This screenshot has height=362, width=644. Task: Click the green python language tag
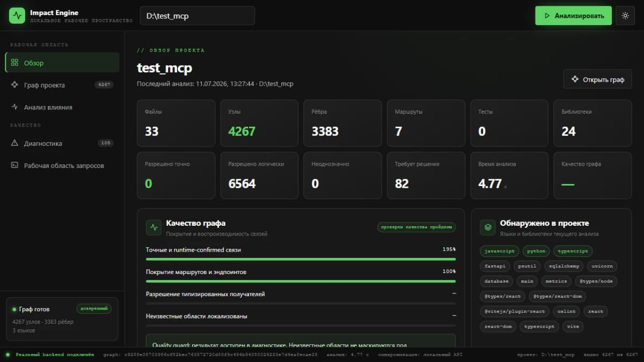(536, 251)
